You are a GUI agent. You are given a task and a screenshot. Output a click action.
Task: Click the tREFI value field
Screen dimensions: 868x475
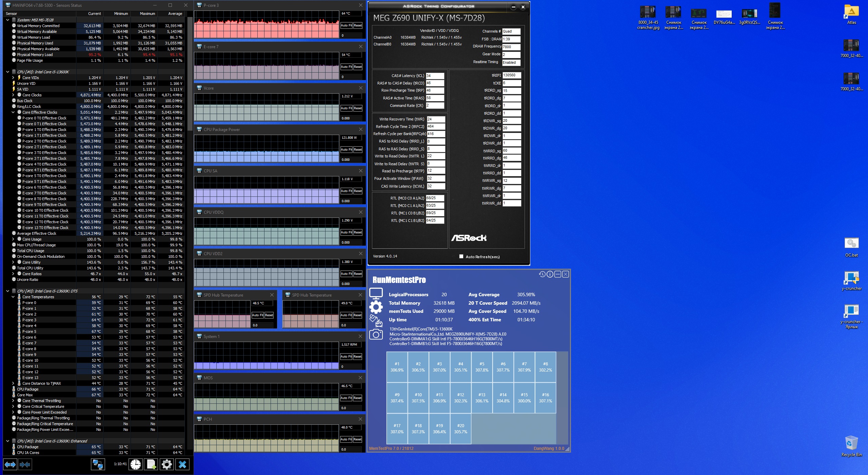[x=511, y=75]
